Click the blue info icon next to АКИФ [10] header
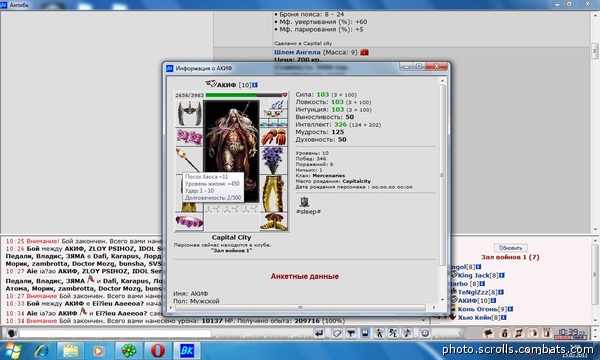600x360 pixels. [255, 85]
